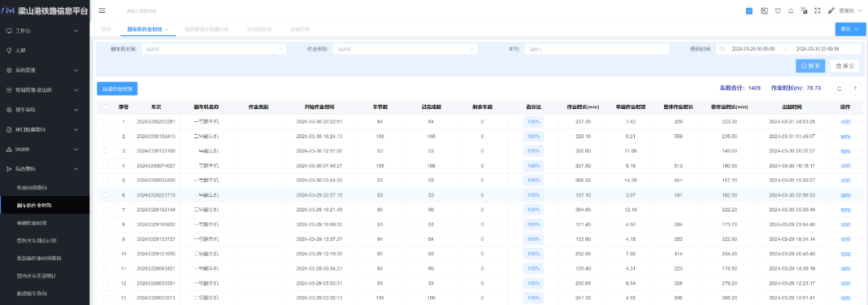Open theme settings using the shirt icon
The width and height of the screenshot is (868, 305).
(777, 10)
